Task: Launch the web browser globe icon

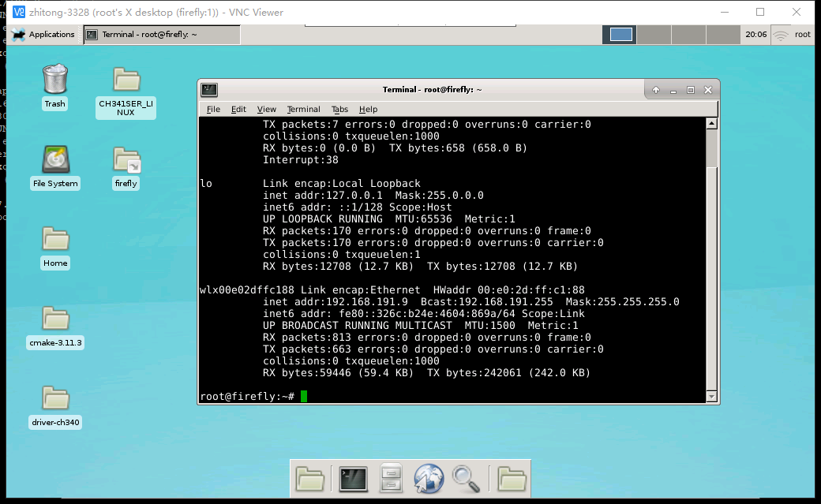Action: click(429, 478)
